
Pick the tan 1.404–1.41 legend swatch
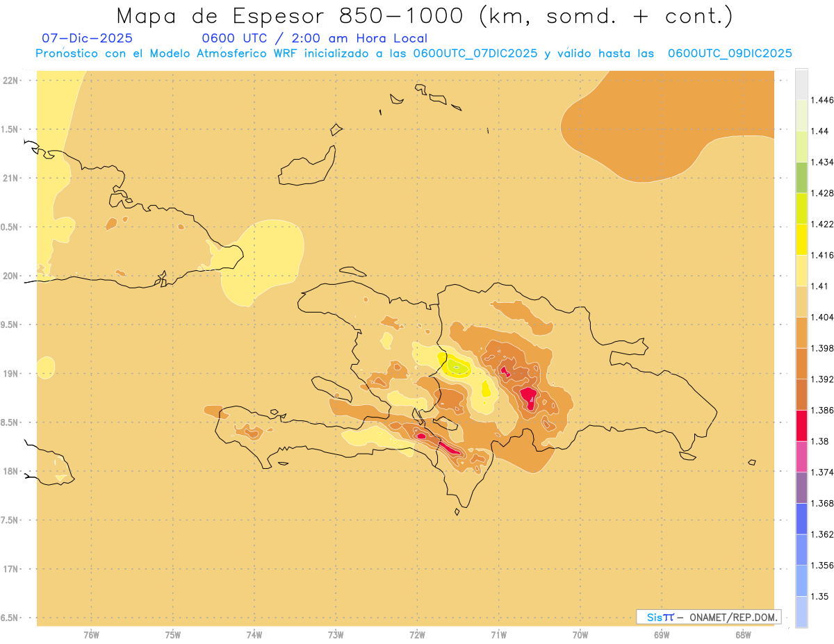[x=801, y=301]
